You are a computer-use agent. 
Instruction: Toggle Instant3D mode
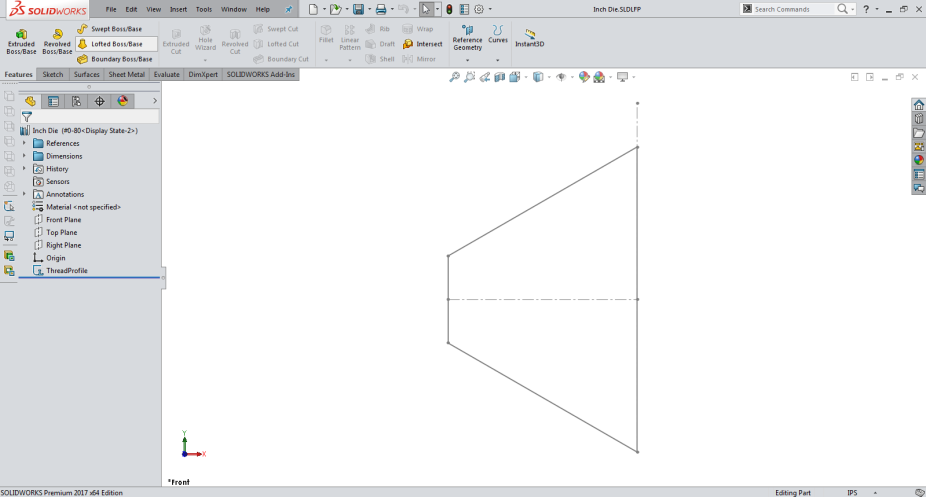[530, 38]
